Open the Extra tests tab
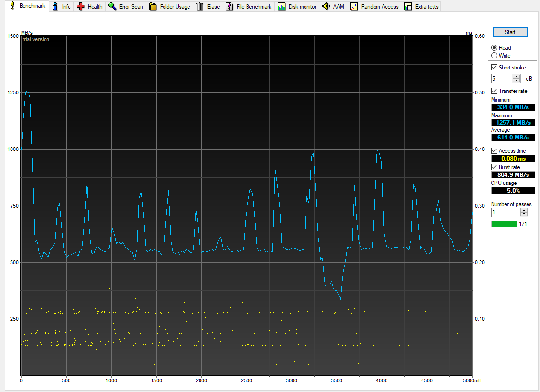540x392 pixels. 422,7
